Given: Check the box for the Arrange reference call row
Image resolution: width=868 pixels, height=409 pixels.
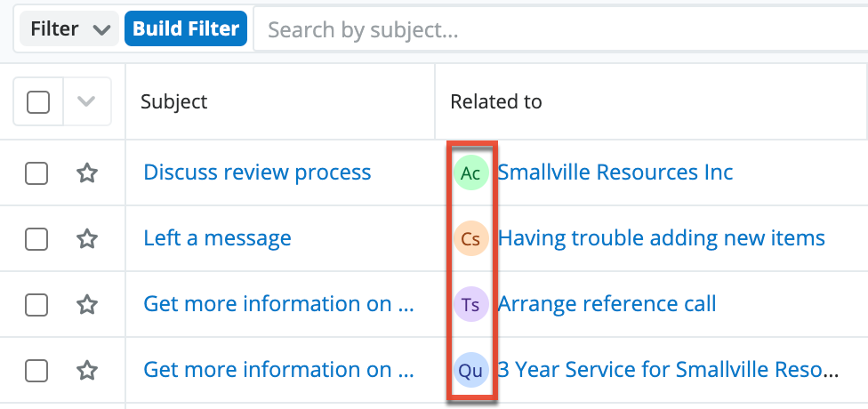Looking at the screenshot, I should (x=36, y=304).
